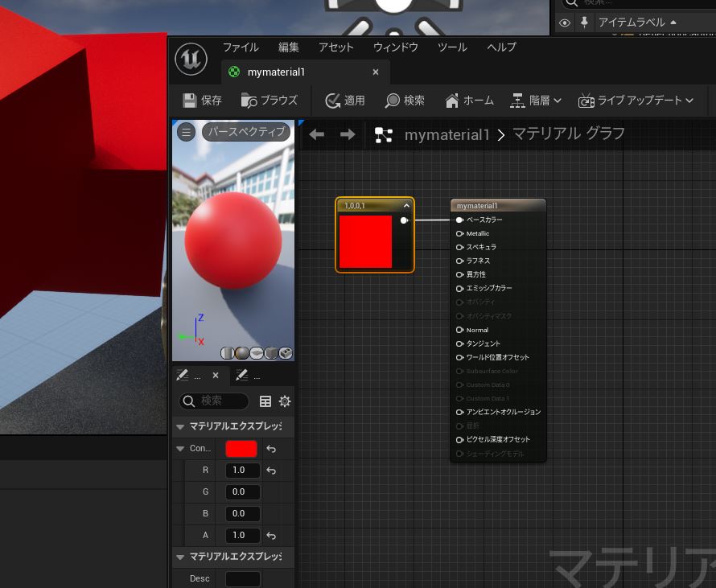Screen dimensions: 716x588
Task: Collapse the second マテリアルエクスプレッション section
Action: (x=180, y=557)
